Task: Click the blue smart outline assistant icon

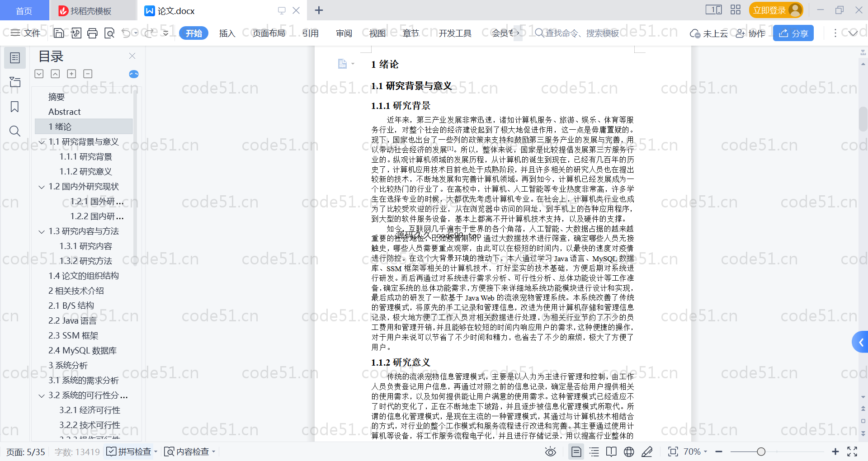Action: (134, 74)
